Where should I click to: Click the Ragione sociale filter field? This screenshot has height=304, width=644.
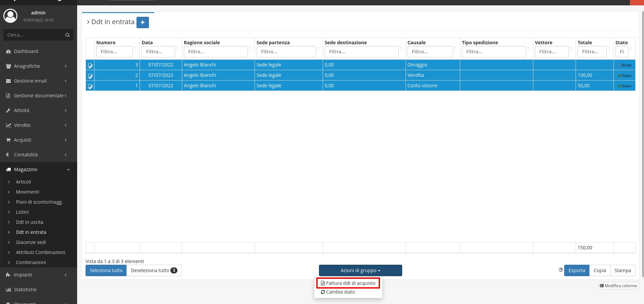coord(216,52)
